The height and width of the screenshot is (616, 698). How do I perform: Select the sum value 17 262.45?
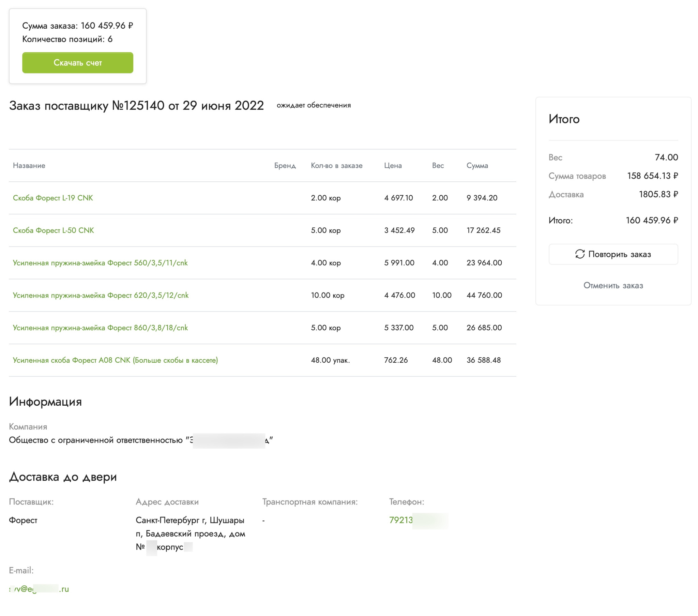coord(484,230)
